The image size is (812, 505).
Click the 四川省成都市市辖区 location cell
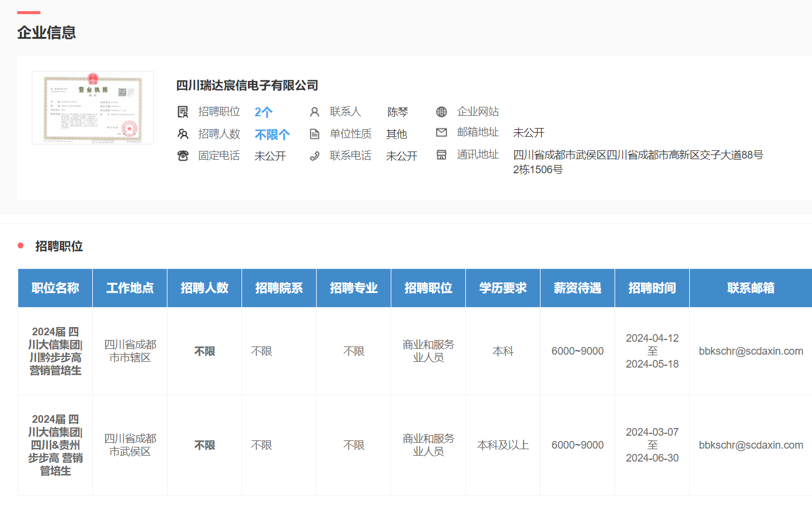click(130, 351)
